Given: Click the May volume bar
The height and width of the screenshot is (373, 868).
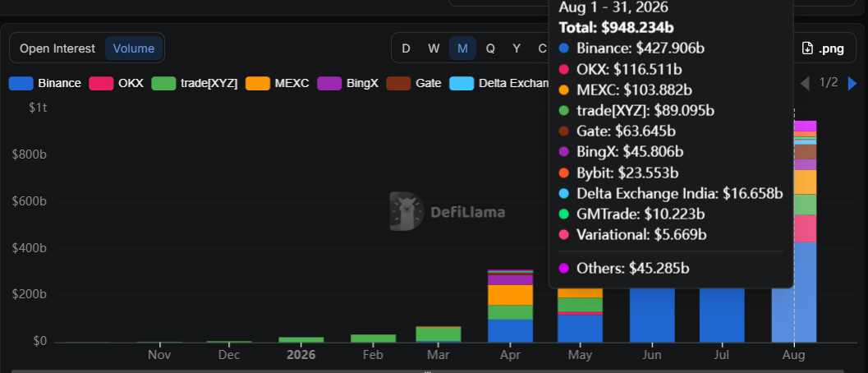Looking at the screenshot, I should click(580, 315).
